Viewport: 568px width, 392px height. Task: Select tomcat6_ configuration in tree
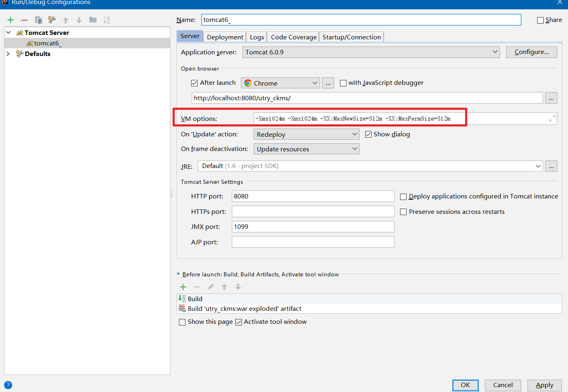(x=87, y=43)
